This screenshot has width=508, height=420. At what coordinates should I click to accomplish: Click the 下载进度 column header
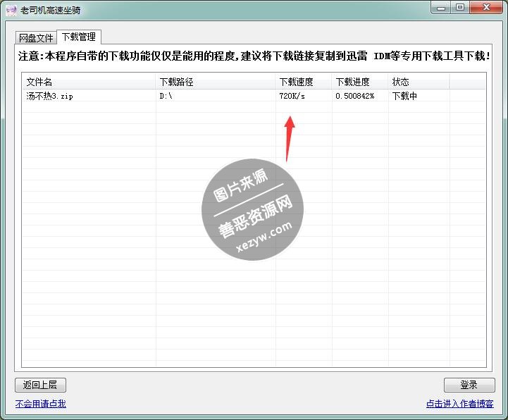point(360,82)
